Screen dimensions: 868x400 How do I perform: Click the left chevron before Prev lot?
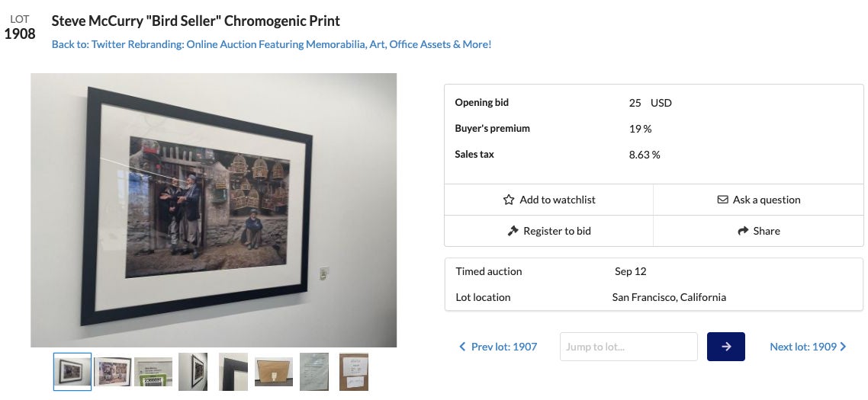462,347
